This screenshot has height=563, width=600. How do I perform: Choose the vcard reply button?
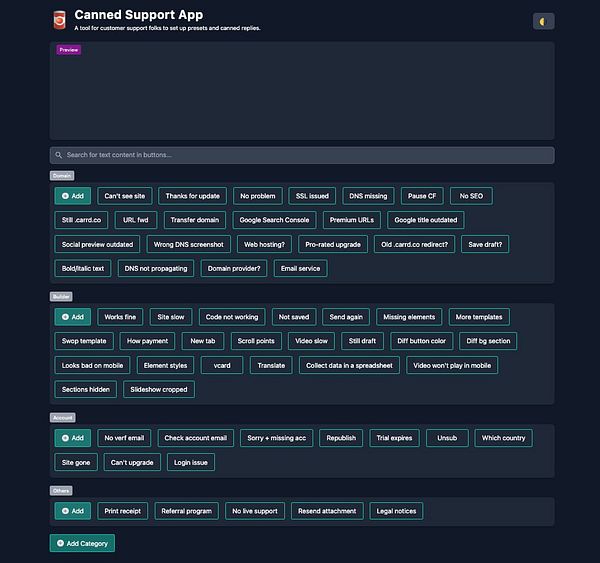coord(222,366)
